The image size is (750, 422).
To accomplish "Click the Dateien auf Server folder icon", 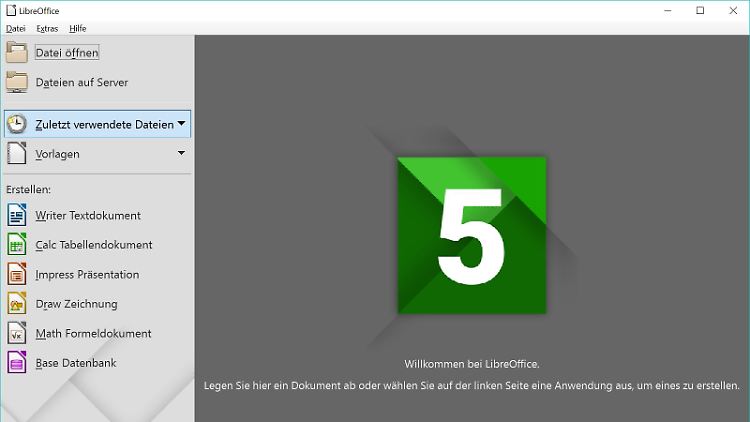I will click(17, 83).
